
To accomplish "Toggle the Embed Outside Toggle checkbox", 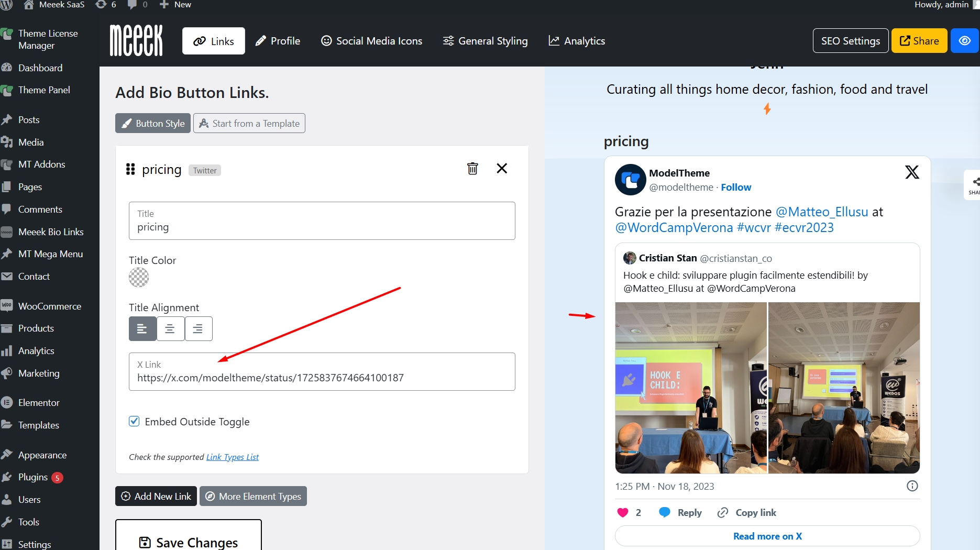I will pyautogui.click(x=135, y=421).
